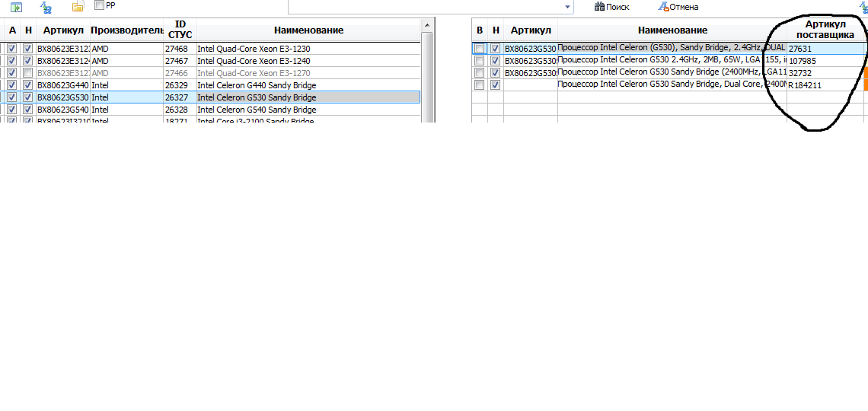This screenshot has height=411, width=868.
Task: Click inside the search combo box field
Action: [x=425, y=7]
